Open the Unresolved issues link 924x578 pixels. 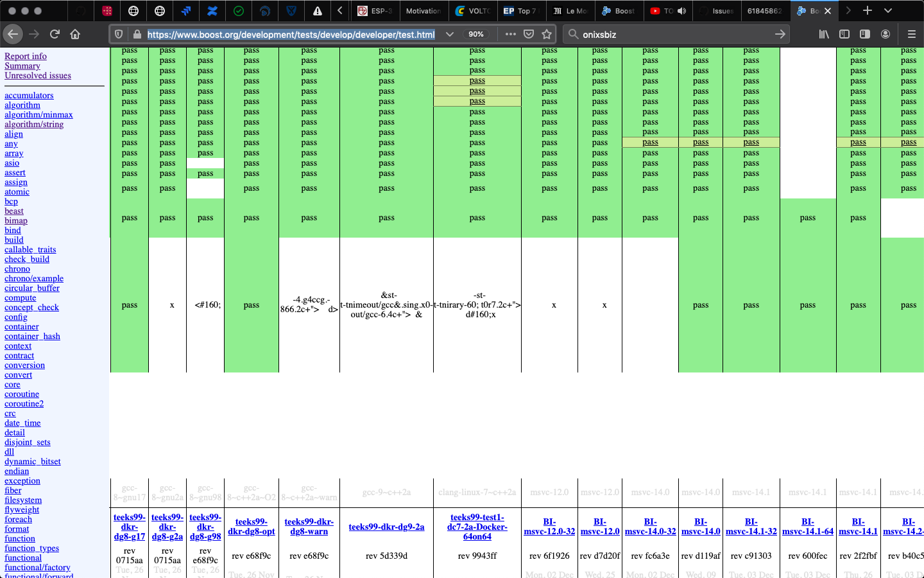(x=38, y=76)
